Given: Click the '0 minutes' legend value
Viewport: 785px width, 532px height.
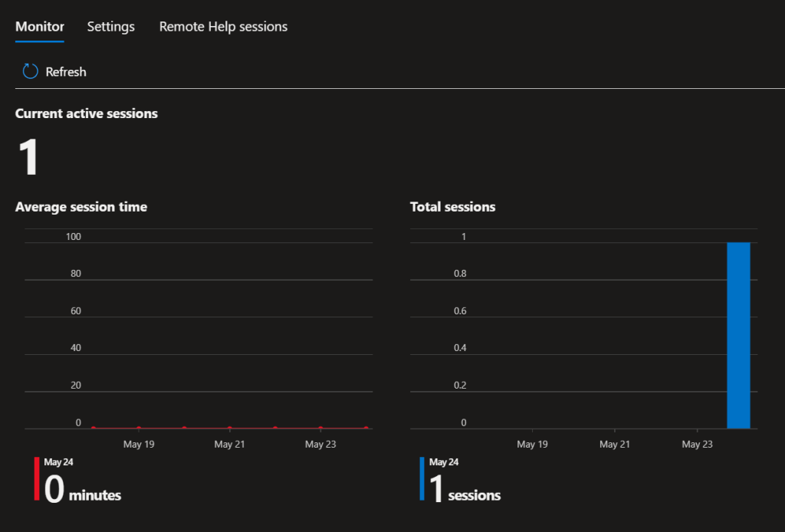Looking at the screenshot, I should 83,489.
